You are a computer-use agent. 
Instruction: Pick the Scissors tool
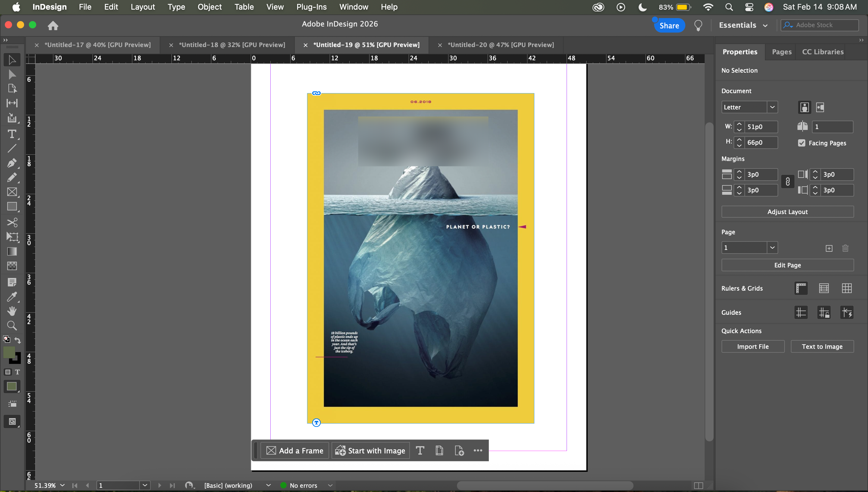(12, 222)
